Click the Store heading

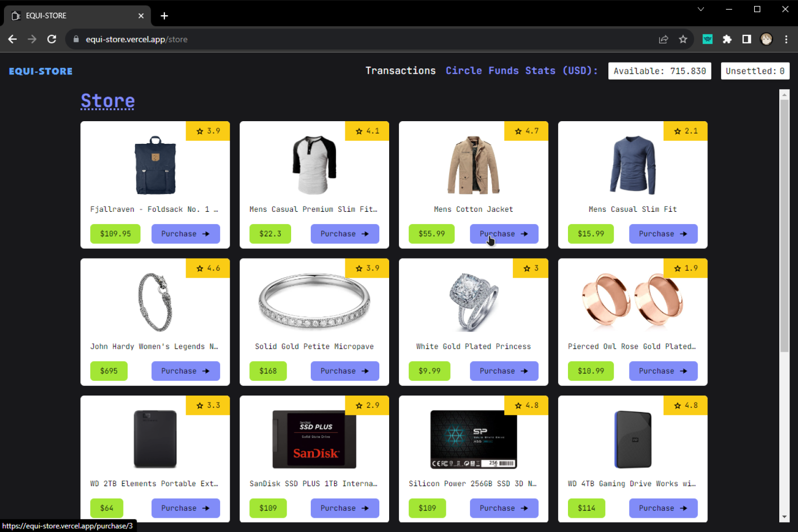click(107, 101)
